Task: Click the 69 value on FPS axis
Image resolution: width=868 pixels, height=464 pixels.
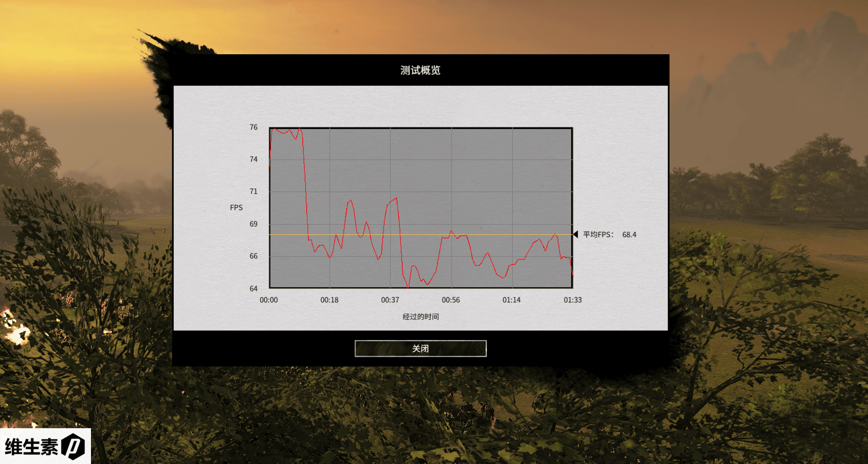Action: tap(254, 224)
